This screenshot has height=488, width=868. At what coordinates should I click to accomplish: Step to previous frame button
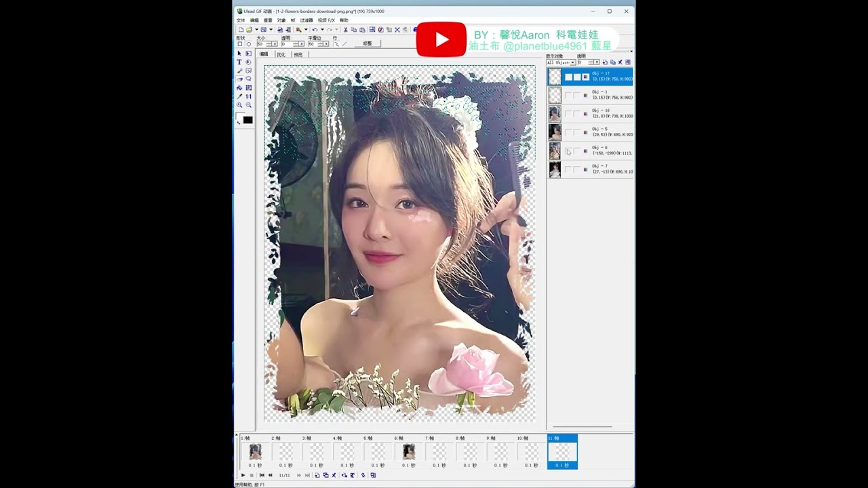click(270, 475)
